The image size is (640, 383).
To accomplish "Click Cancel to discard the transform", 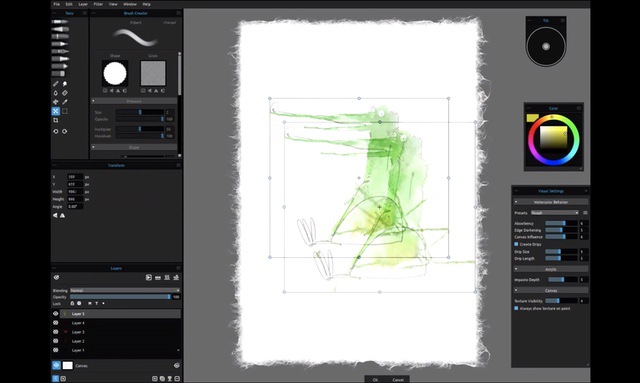I will [398, 380].
